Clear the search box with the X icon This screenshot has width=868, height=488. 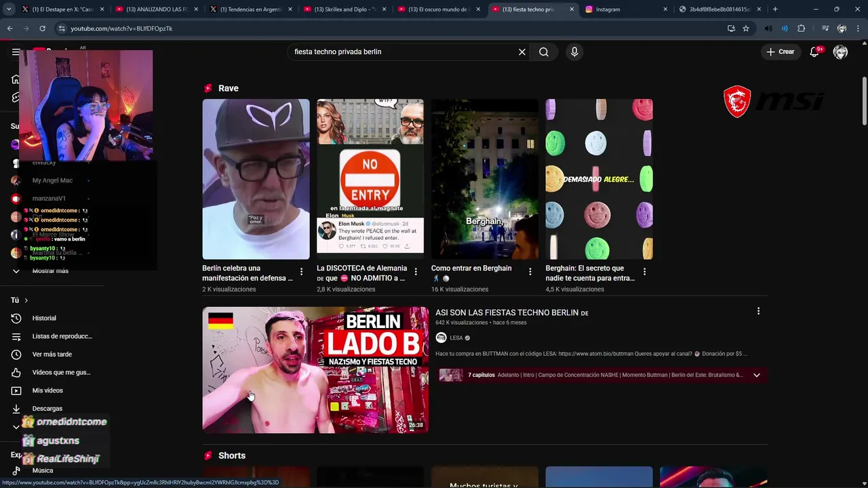(x=522, y=52)
